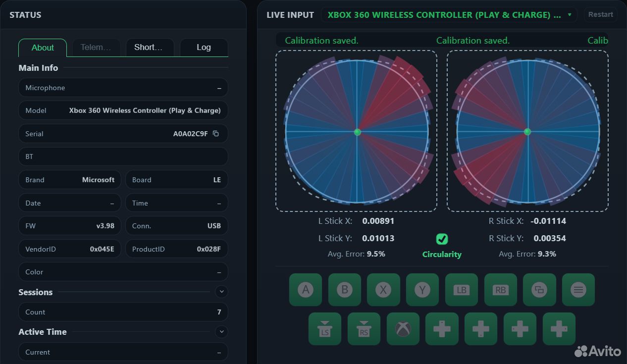Viewport: 627px width, 364px height.
Task: Click the LS stick-press indicator
Action: 325,329
